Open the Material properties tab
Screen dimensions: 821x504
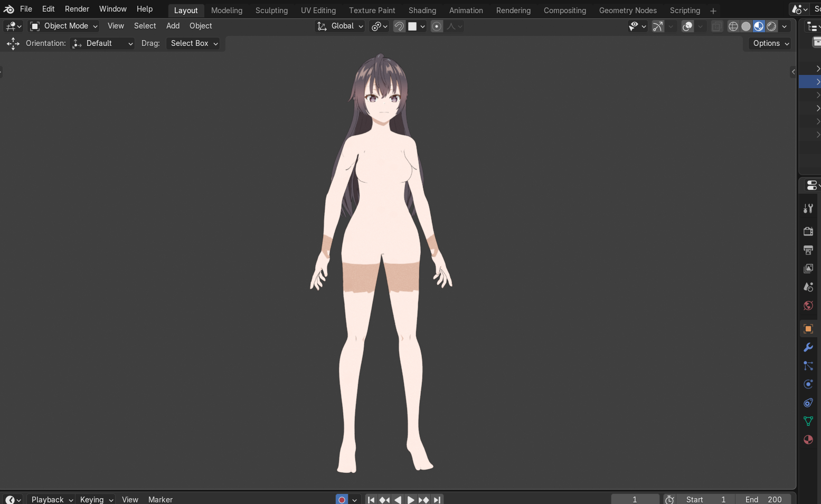[x=808, y=440]
